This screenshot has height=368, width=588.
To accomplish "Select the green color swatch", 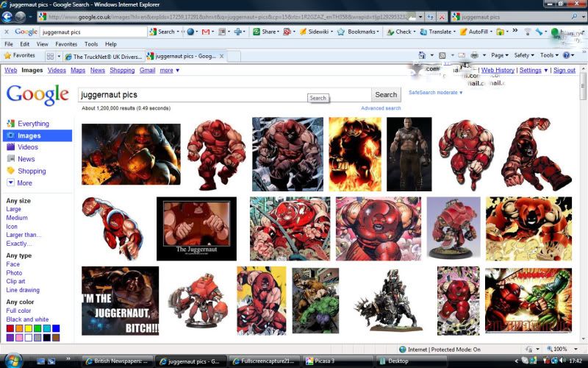I will coord(37,328).
